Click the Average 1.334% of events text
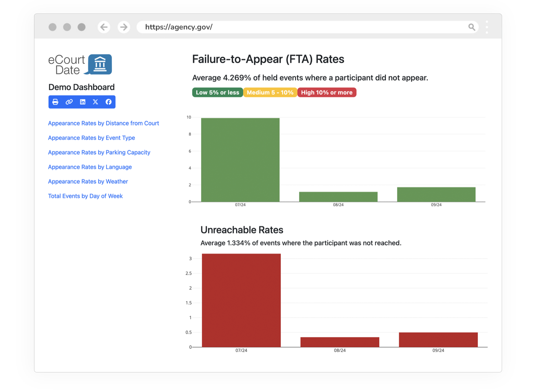This screenshot has width=537, height=392. point(301,243)
